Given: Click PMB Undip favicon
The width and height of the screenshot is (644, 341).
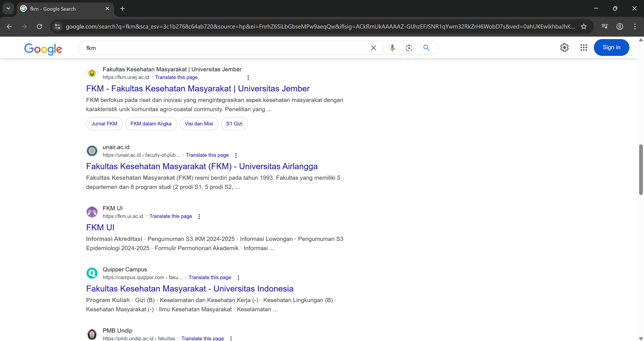Looking at the screenshot, I should 92,334.
